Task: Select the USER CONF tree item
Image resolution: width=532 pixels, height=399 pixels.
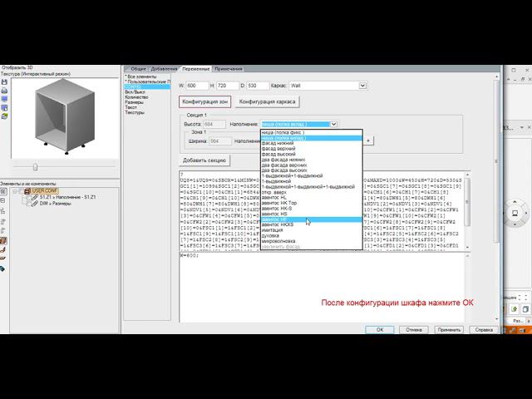Action: 45,191
